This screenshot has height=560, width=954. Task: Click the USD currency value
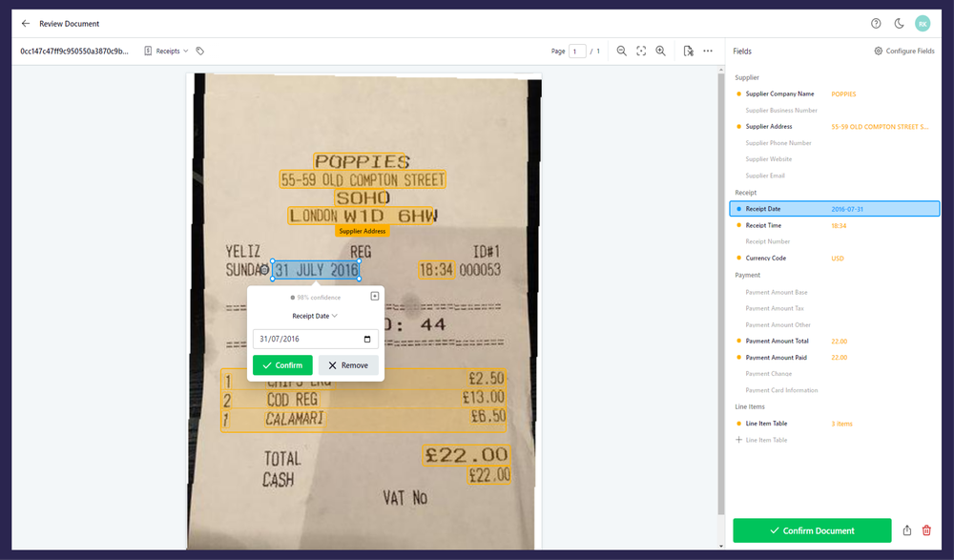coord(838,259)
